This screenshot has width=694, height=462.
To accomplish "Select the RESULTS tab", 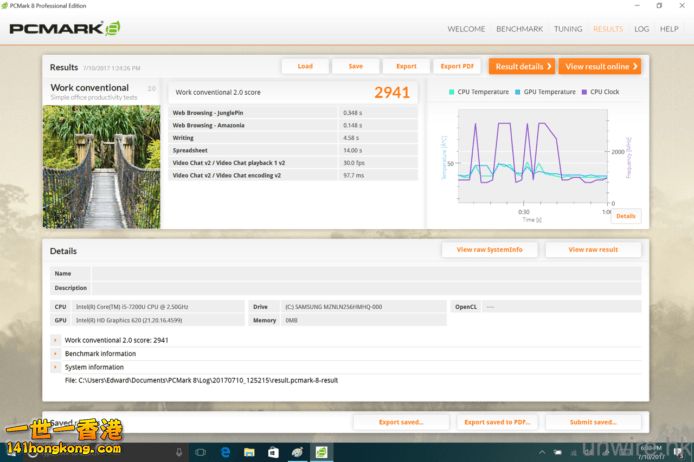I will (x=608, y=29).
